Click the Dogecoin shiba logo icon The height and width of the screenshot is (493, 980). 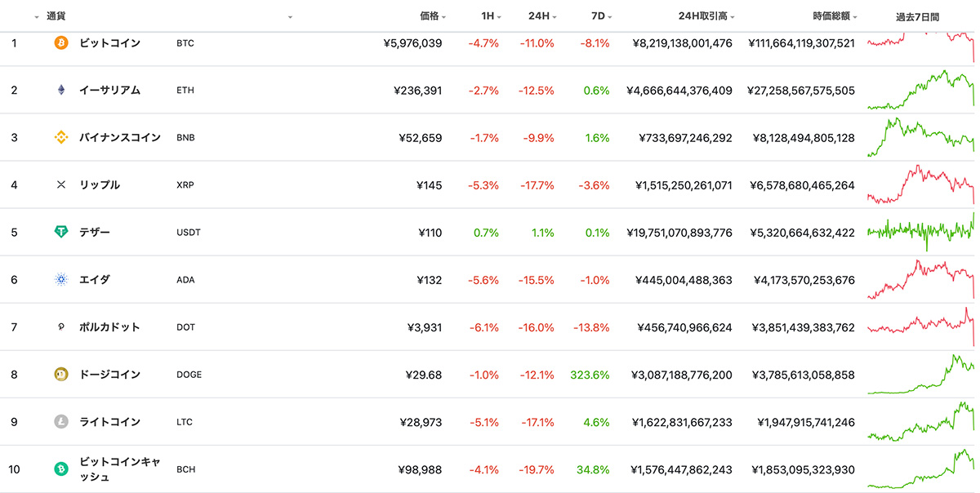point(61,374)
